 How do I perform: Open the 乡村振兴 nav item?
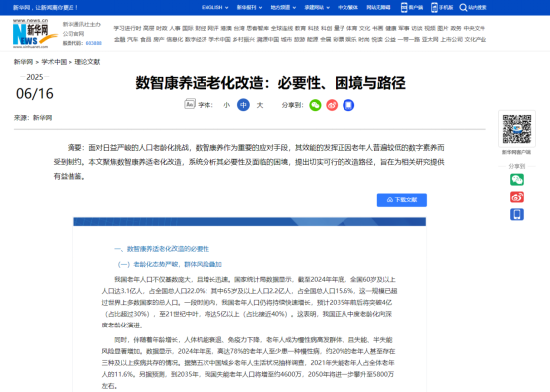pyautogui.click(x=244, y=39)
